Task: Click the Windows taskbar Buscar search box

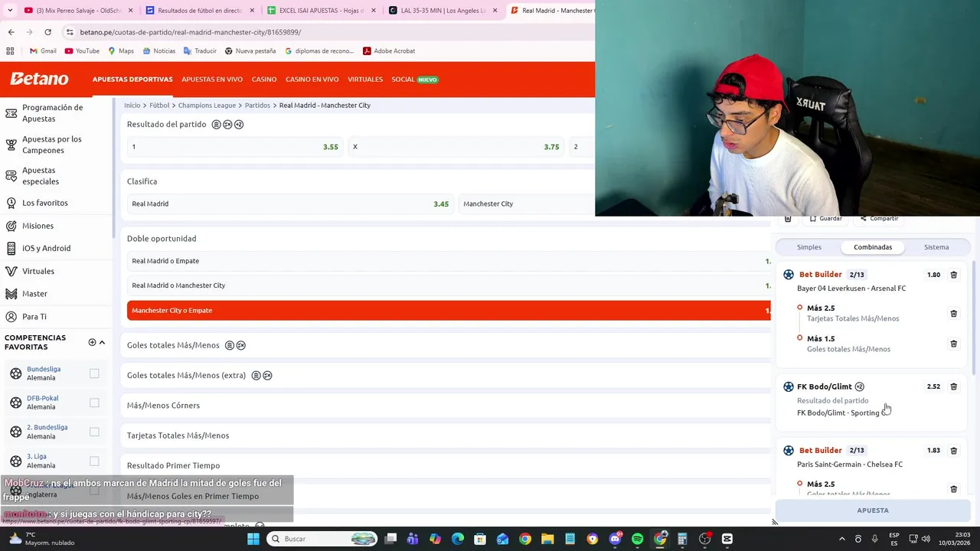Action: 324,539
